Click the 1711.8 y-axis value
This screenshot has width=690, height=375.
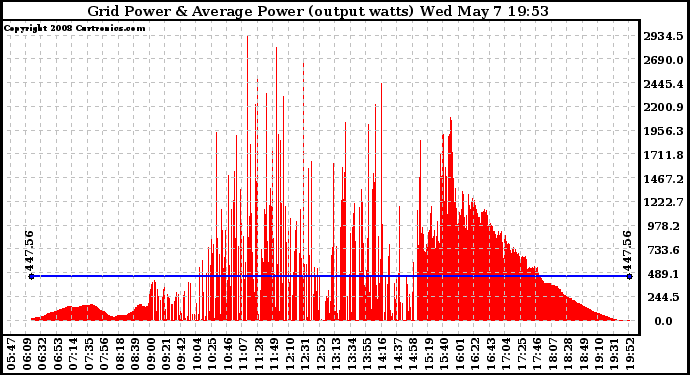click(663, 155)
